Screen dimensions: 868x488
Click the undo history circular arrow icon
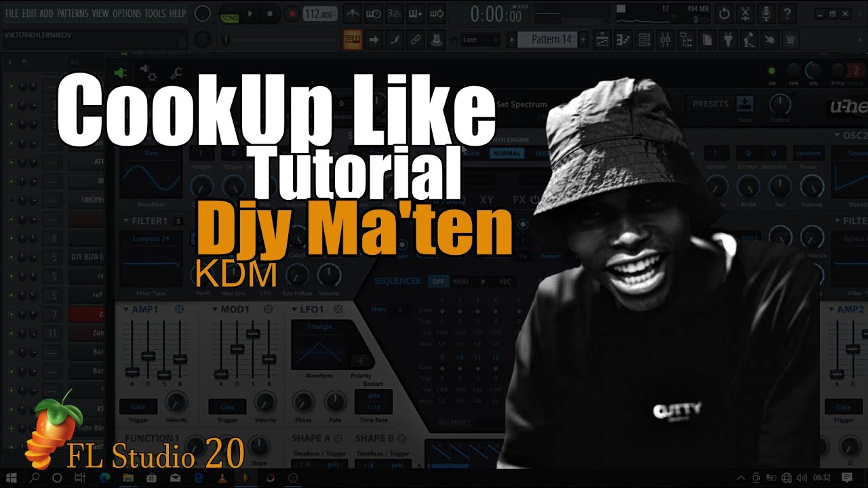click(x=724, y=14)
